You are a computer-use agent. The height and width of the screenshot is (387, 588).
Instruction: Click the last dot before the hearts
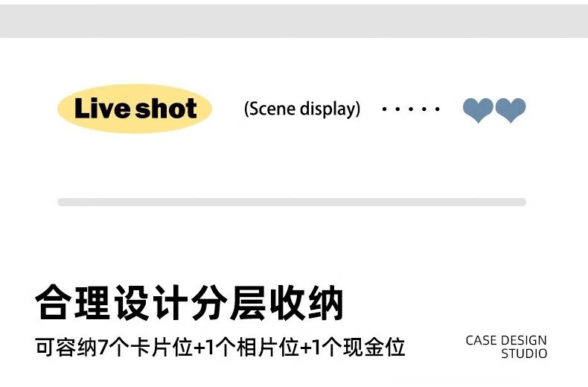point(437,109)
